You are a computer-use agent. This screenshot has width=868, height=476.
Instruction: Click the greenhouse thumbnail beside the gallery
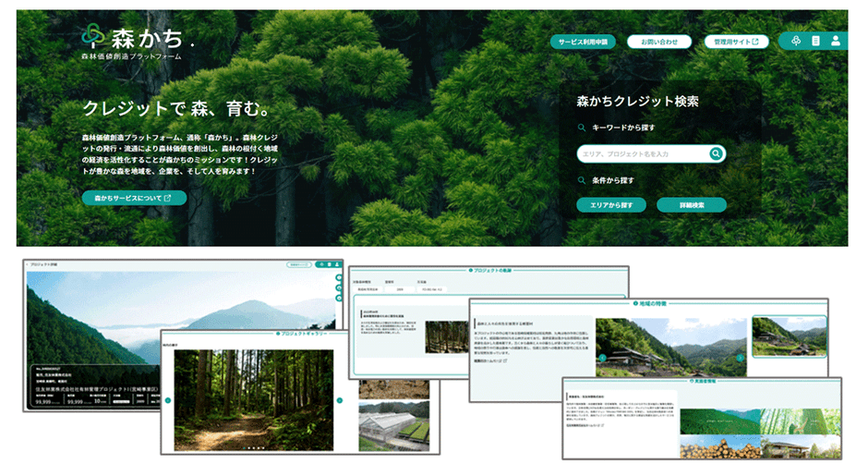(x=393, y=426)
